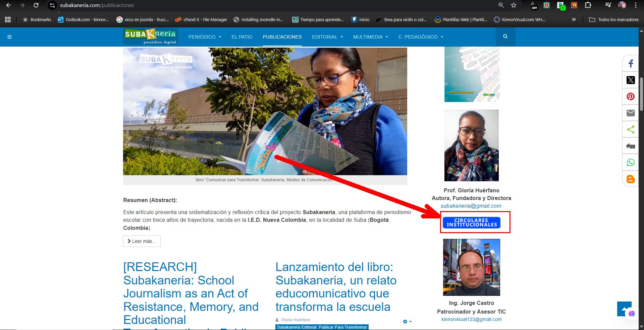Share on WhatsApp icon
644x330 pixels.
631,162
